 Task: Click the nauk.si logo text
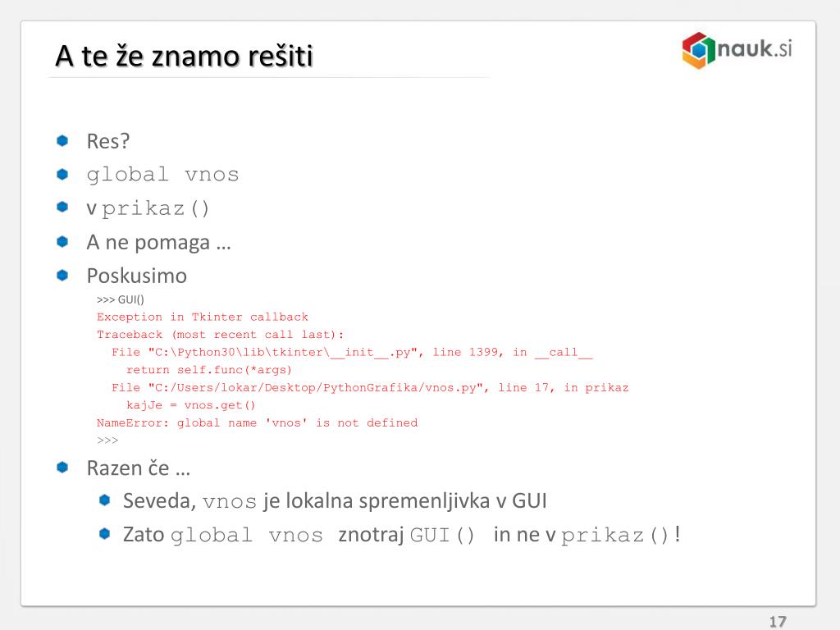[x=755, y=48]
